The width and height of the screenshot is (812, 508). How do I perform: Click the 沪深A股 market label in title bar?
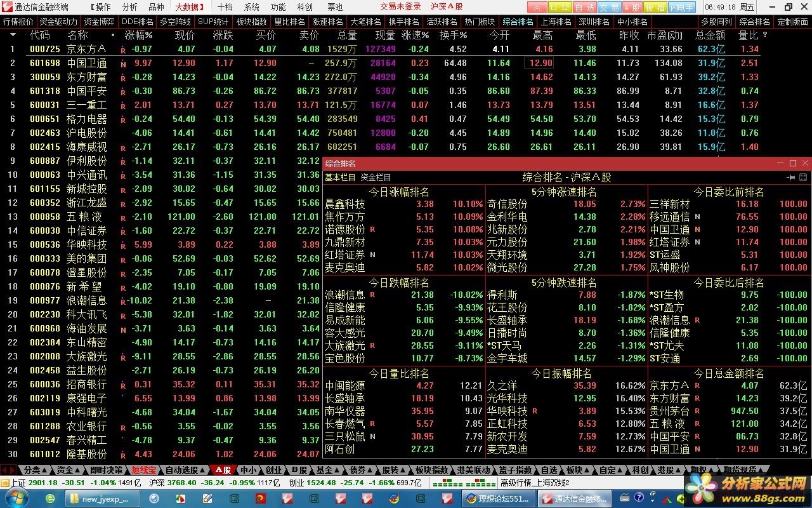pyautogui.click(x=447, y=7)
